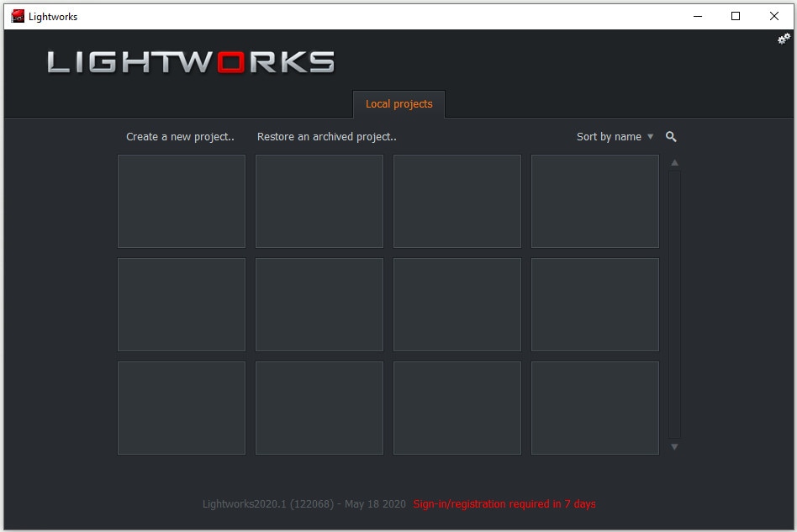Click the vertical scrollbar track of projects
The width and height of the screenshot is (797, 532).
coord(674,304)
